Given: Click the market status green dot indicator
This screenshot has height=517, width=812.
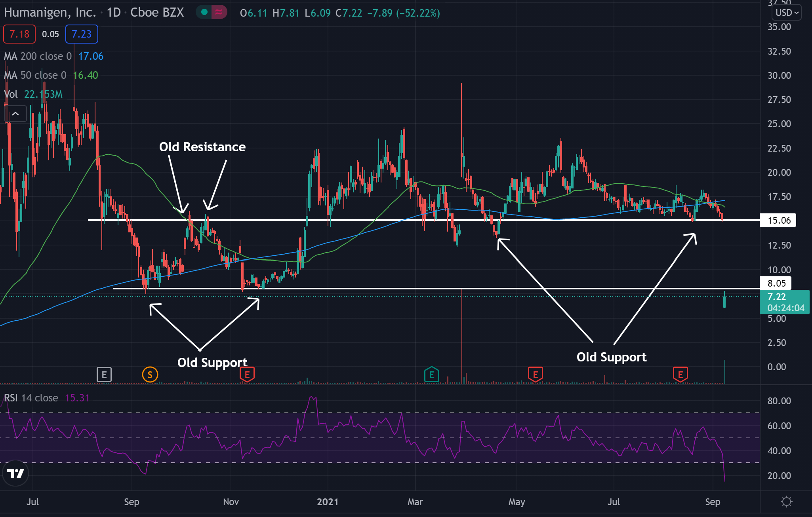Looking at the screenshot, I should [x=204, y=12].
